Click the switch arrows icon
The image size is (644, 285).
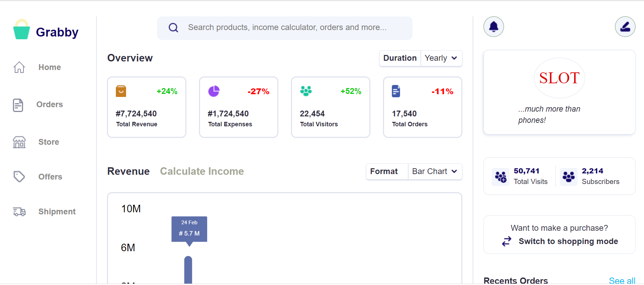click(507, 241)
